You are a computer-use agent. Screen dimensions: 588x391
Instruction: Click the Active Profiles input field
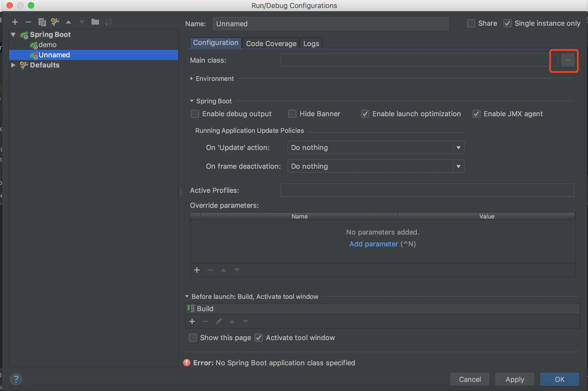point(427,190)
